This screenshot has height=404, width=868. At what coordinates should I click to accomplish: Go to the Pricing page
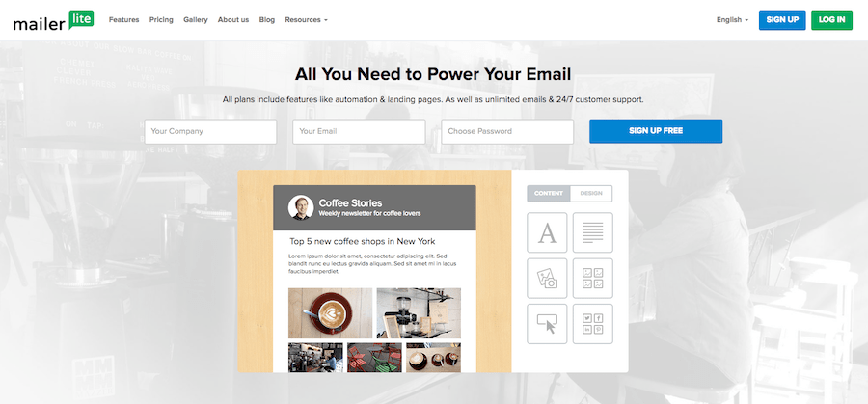point(161,19)
